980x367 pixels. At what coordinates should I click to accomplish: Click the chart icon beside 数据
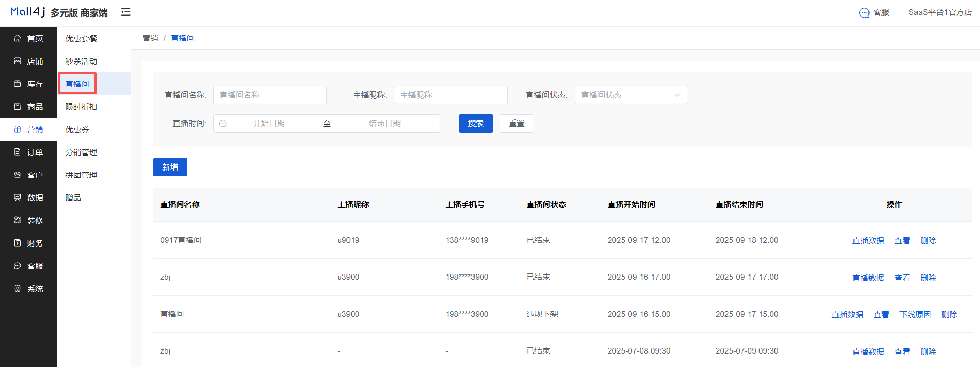pos(18,197)
